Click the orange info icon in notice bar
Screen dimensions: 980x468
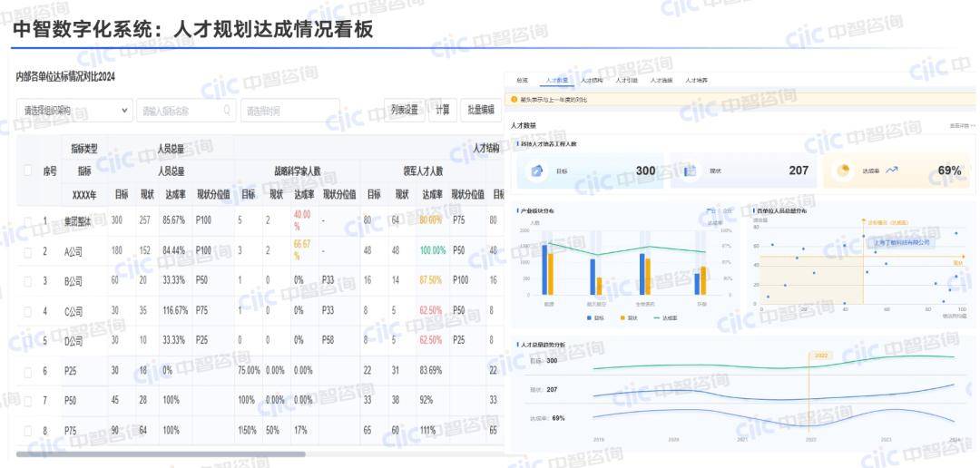(x=514, y=99)
